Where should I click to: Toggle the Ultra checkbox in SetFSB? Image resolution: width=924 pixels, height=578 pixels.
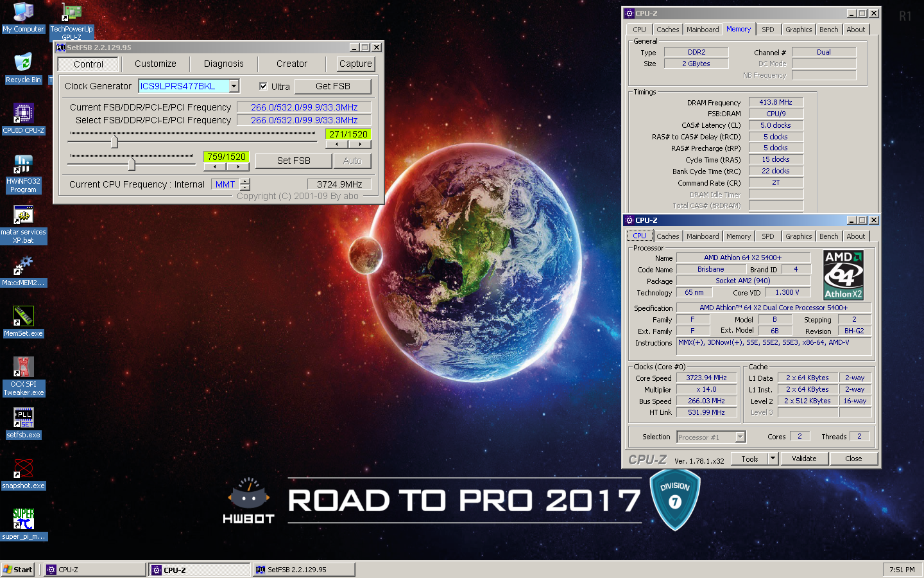click(263, 86)
